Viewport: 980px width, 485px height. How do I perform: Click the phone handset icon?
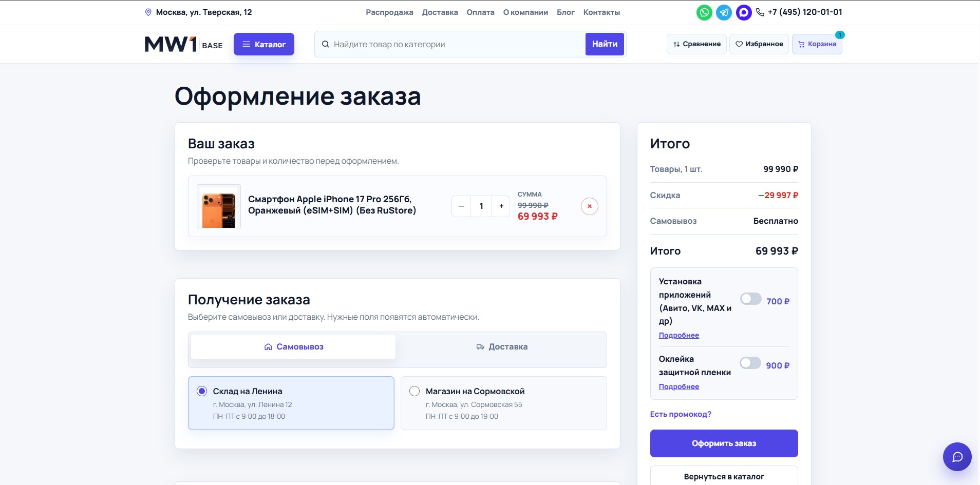pyautogui.click(x=760, y=12)
